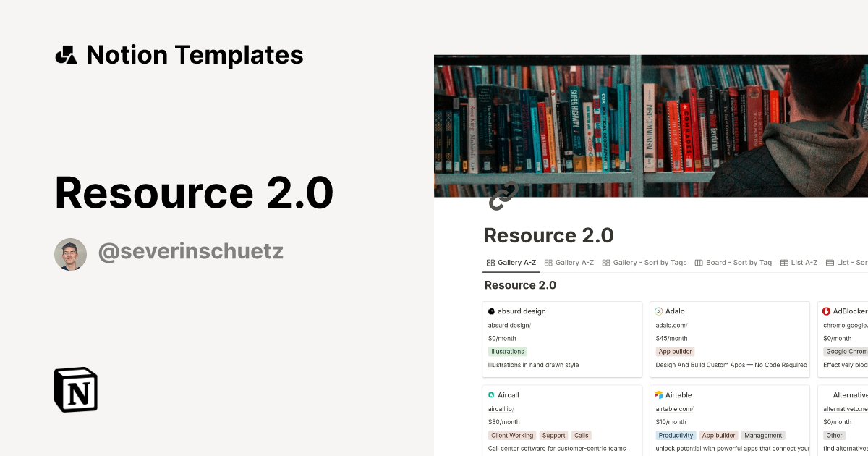
Task: Click the AdBlocker shield icon
Action: coord(827,311)
